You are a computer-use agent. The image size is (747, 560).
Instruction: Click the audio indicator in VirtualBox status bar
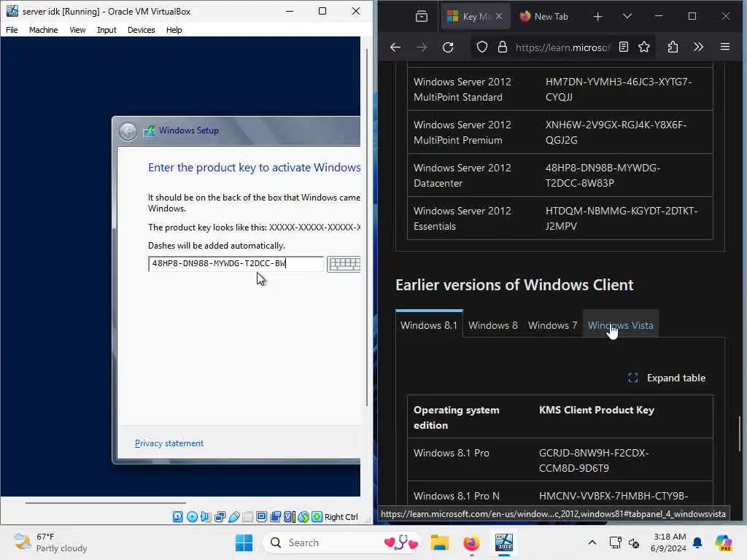coord(206,517)
